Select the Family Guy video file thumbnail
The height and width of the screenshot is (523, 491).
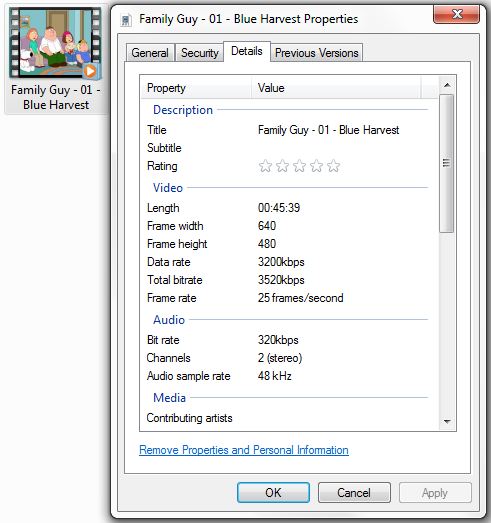pos(55,43)
